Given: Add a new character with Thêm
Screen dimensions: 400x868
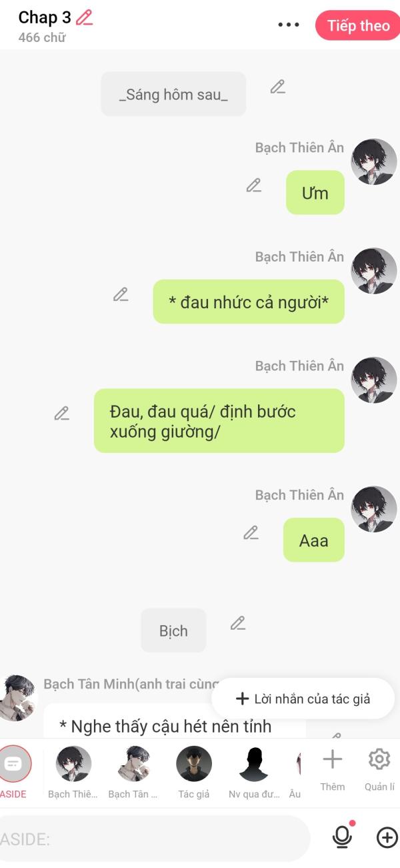Looking at the screenshot, I should click(x=332, y=769).
